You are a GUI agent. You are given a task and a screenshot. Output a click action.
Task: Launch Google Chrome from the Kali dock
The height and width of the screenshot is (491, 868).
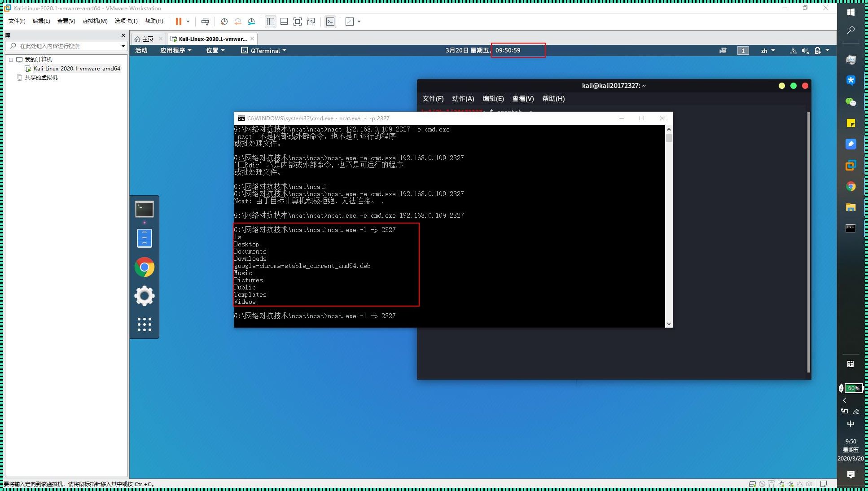click(x=145, y=267)
